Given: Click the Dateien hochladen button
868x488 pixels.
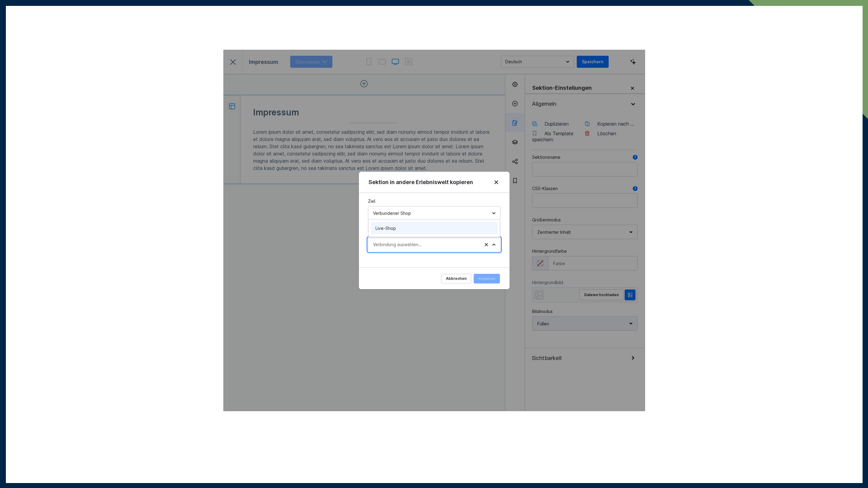Looking at the screenshot, I should [601, 295].
